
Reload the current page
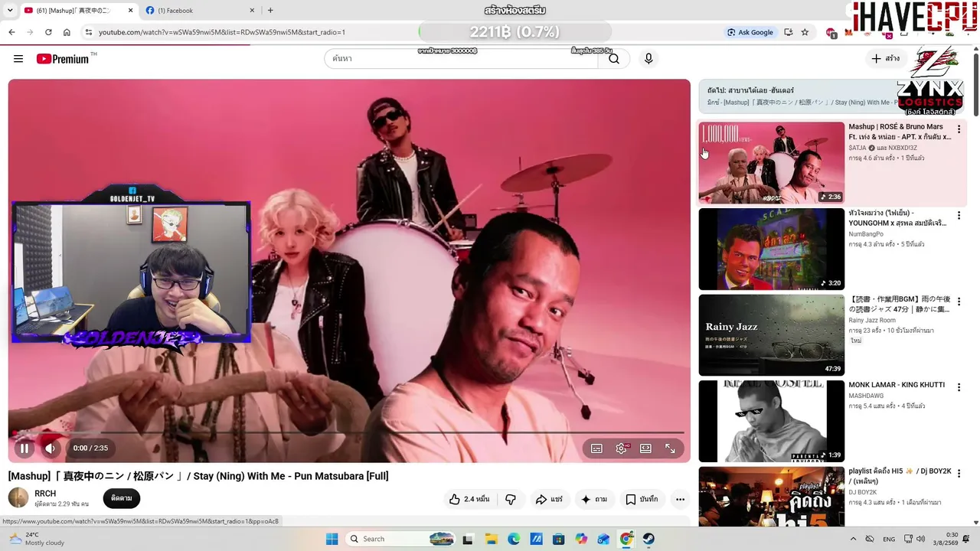click(x=48, y=32)
